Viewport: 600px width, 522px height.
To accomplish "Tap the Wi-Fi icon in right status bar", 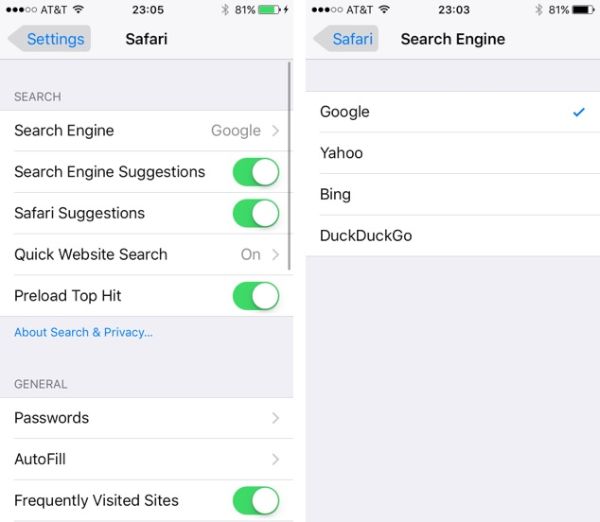I will pos(384,9).
